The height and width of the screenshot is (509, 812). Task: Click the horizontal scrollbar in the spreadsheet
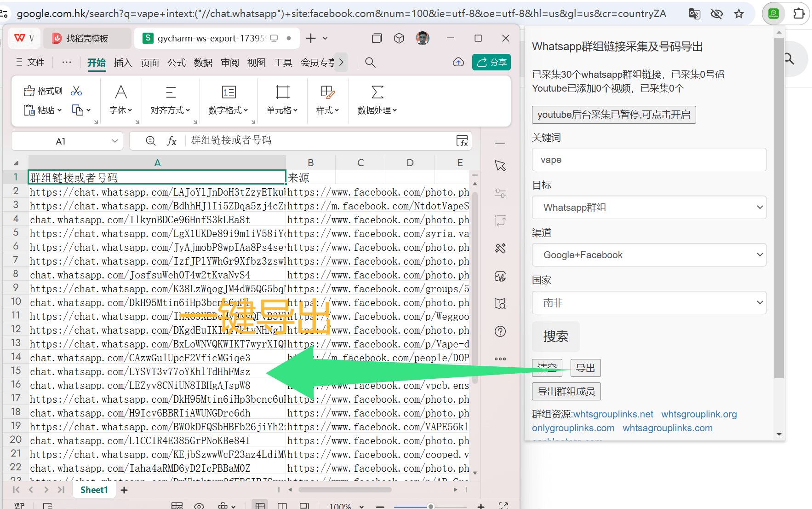345,490
